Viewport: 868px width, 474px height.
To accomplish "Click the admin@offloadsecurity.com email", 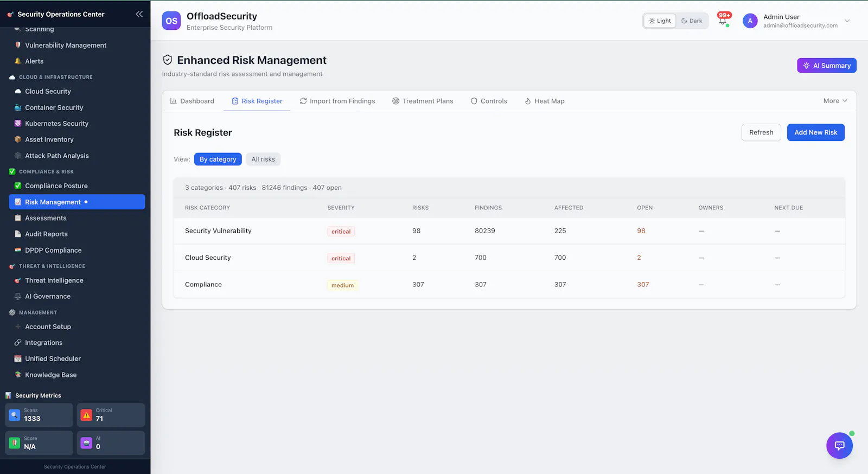I will click(800, 25).
